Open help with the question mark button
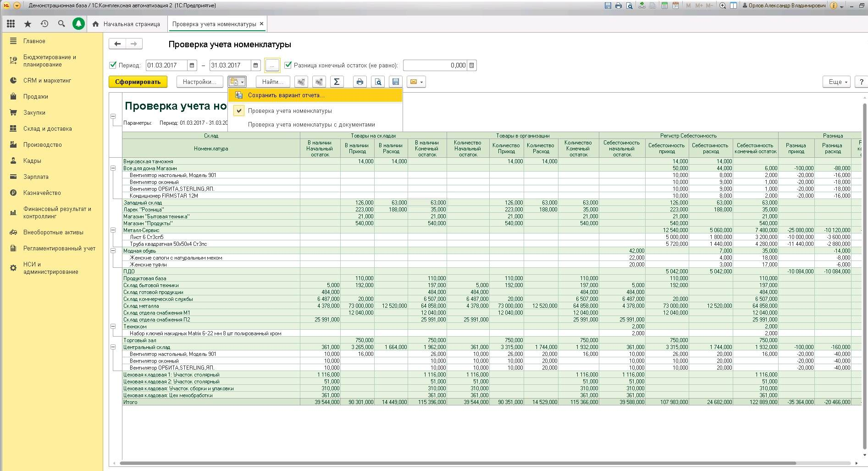This screenshot has height=471, width=868. [862, 82]
